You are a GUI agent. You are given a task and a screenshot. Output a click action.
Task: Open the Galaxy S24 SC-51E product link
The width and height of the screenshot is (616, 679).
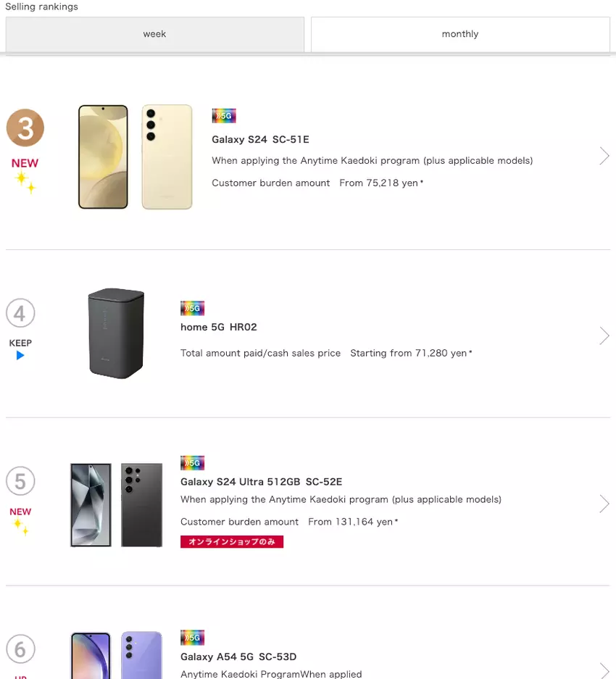260,139
